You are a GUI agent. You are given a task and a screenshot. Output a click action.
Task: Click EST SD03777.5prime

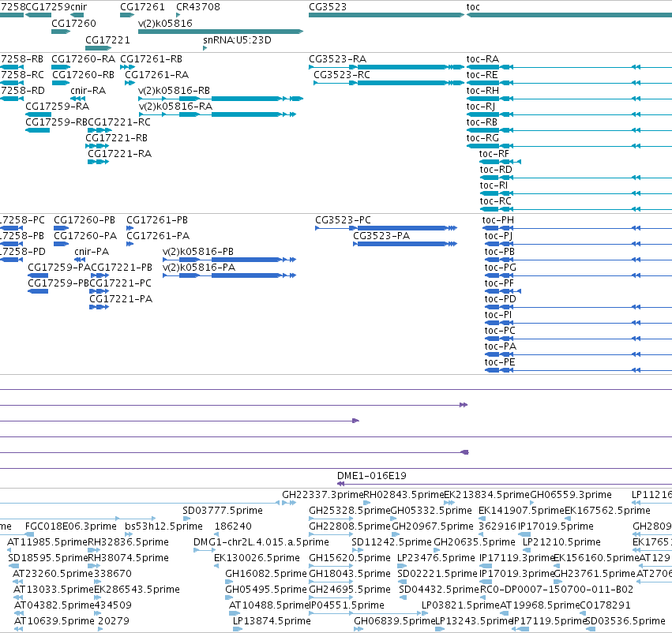[223, 510]
